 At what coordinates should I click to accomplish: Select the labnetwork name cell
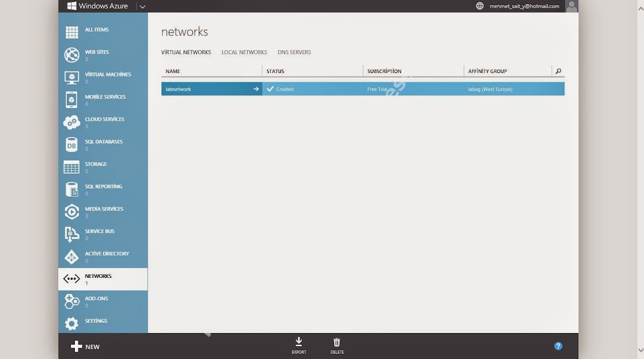pyautogui.click(x=211, y=89)
